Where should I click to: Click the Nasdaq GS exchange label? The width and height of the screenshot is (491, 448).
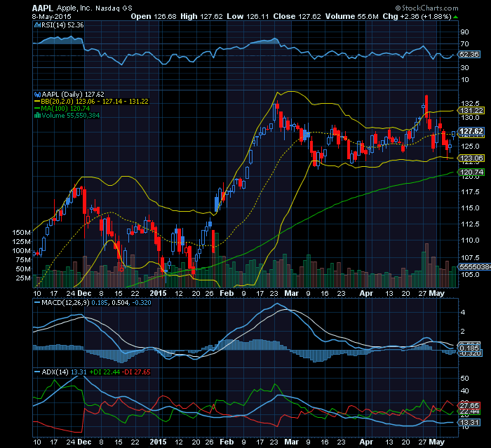[114, 8]
